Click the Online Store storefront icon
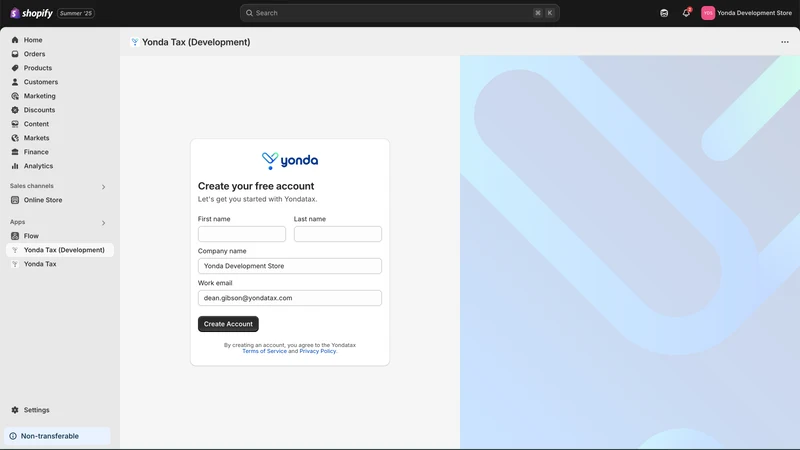 (x=15, y=200)
